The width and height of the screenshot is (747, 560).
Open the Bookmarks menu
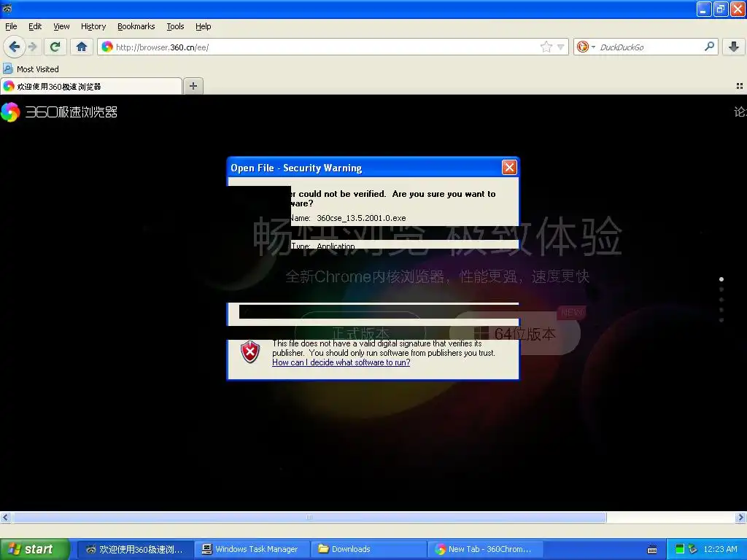pos(136,26)
